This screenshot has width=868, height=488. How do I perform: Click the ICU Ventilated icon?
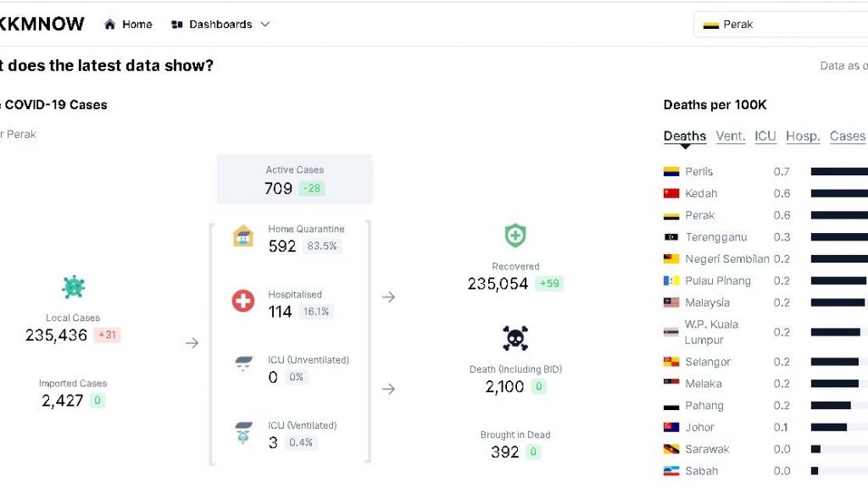(x=243, y=432)
